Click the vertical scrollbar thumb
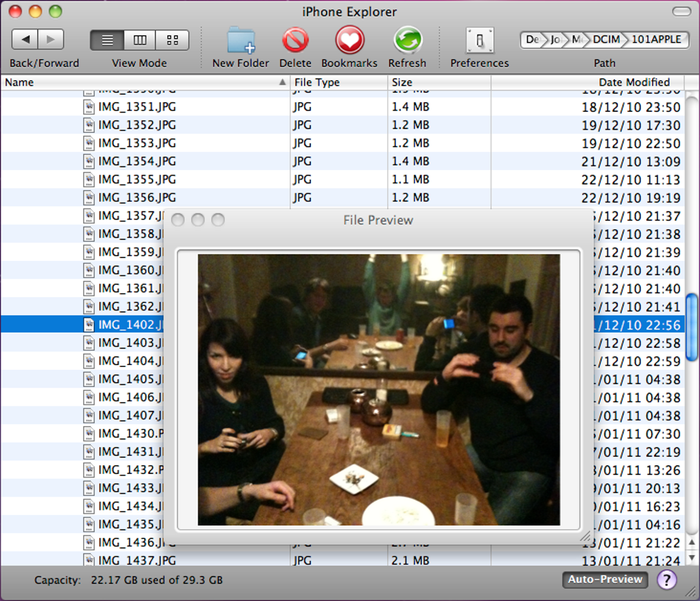 pos(692,327)
